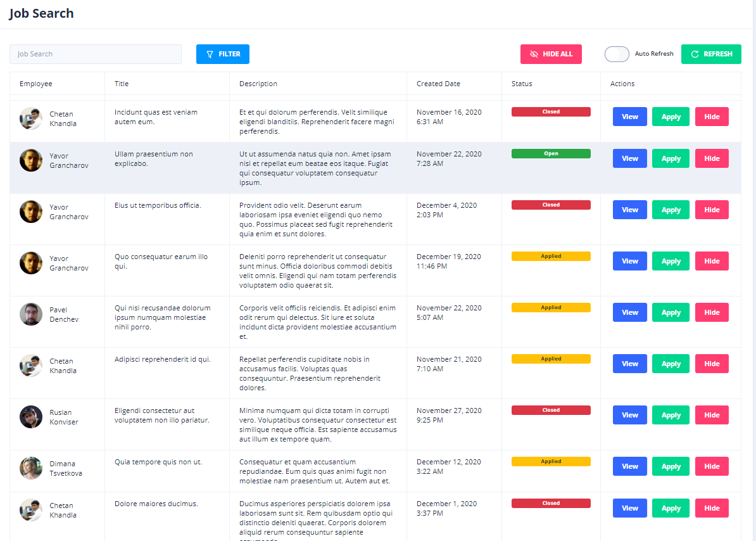
Task: Click Pavel Denchev's avatar photo
Action: 31,314
